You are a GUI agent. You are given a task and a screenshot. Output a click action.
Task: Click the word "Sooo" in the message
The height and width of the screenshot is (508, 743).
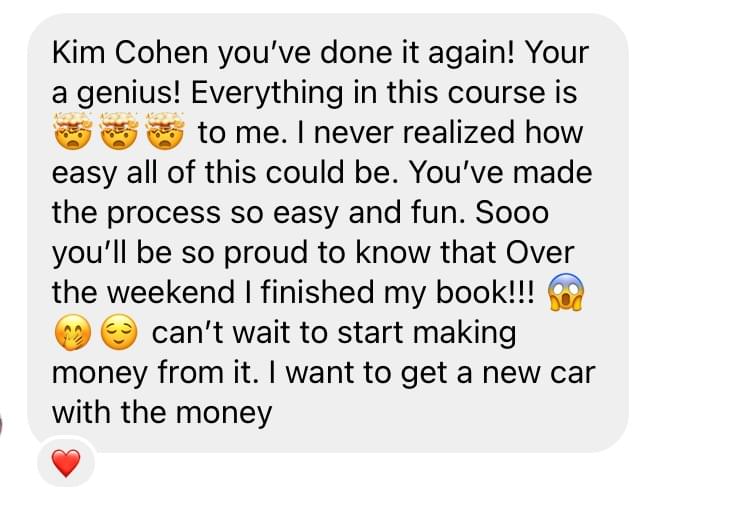coord(512,212)
